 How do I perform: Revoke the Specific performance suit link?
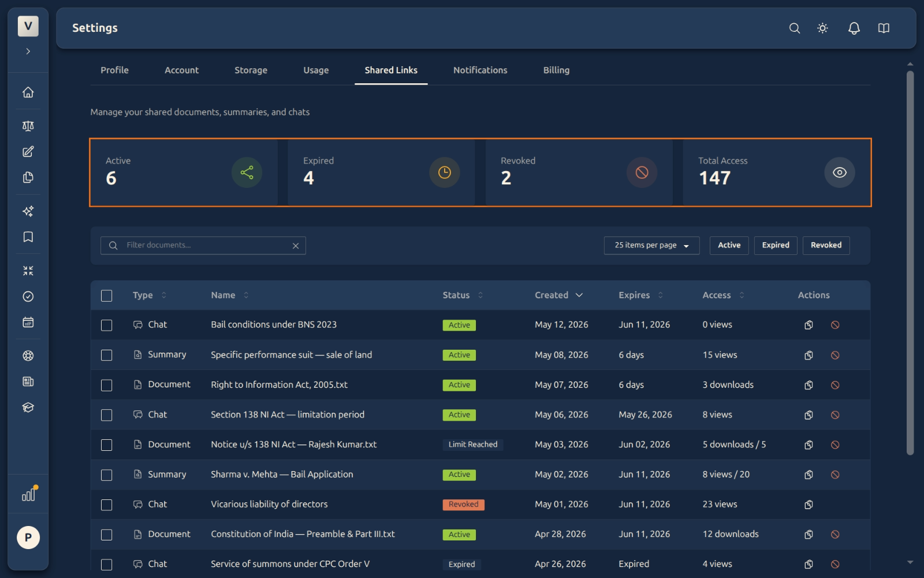point(835,355)
